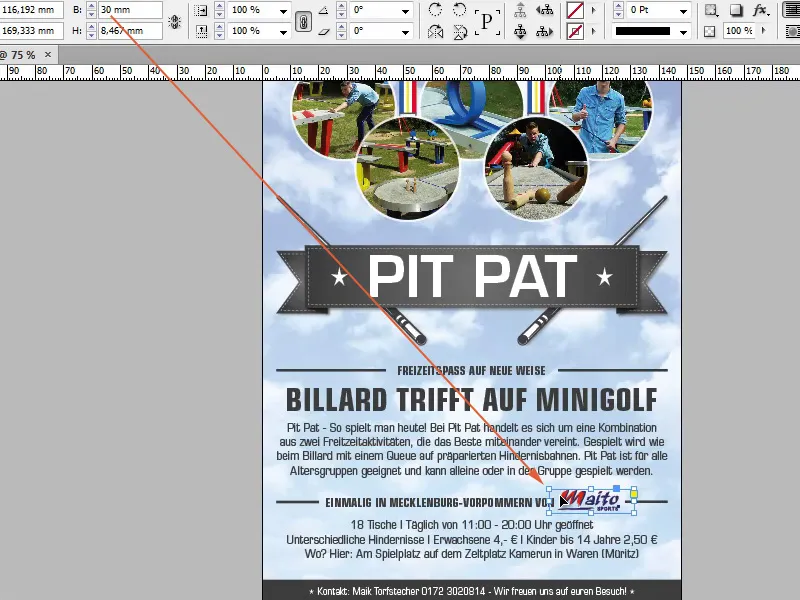Open the opacity slider arrow

764,31
